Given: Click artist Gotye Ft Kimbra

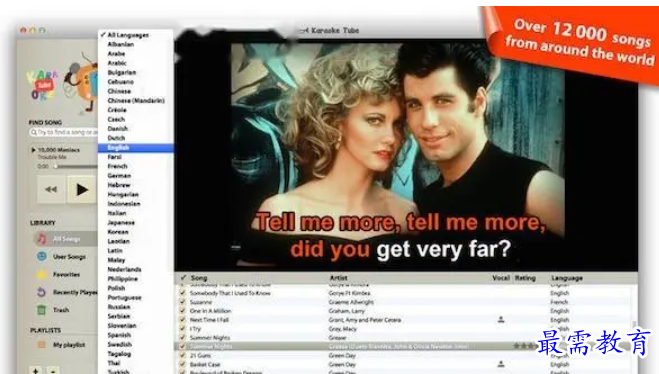Looking at the screenshot, I should [x=349, y=293].
